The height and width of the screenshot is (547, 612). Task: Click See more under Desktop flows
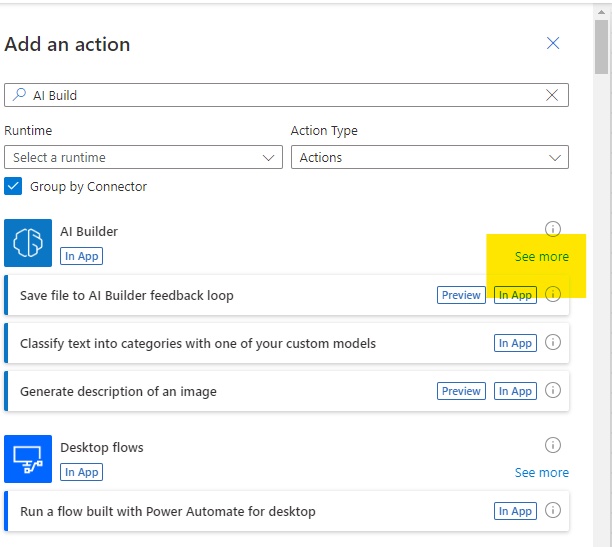[x=542, y=472]
